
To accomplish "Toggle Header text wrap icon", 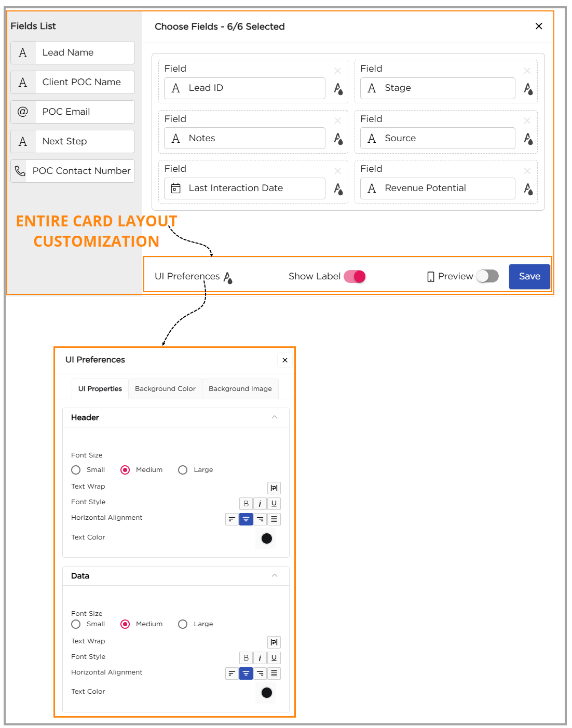I will (274, 488).
